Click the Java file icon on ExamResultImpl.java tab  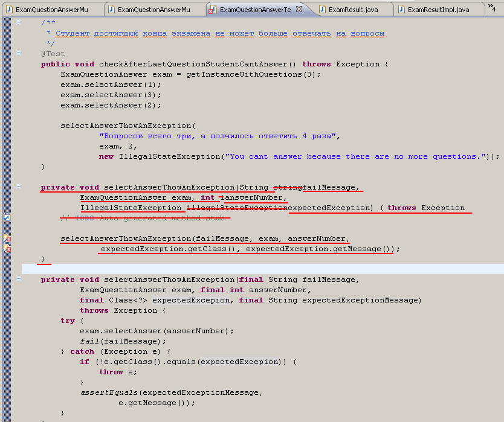(402, 8)
